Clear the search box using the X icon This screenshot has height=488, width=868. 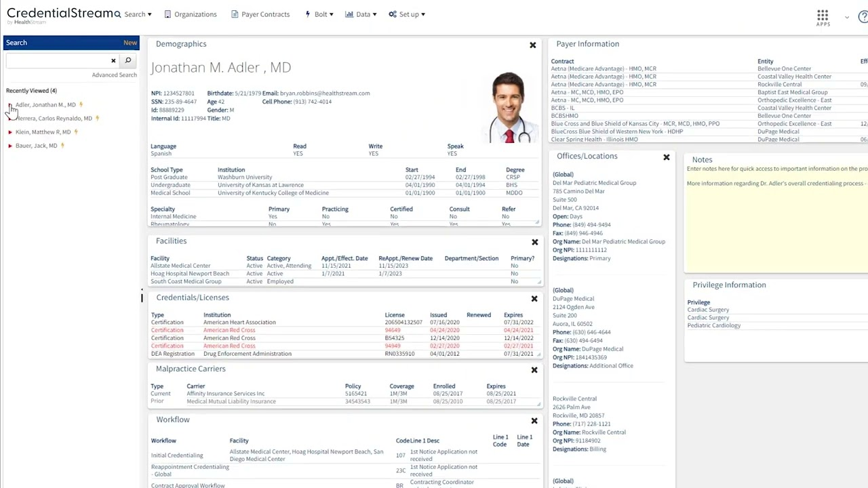(x=113, y=60)
